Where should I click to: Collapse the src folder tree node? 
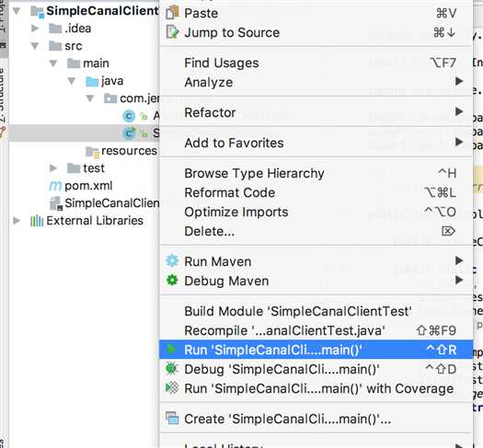pos(35,46)
